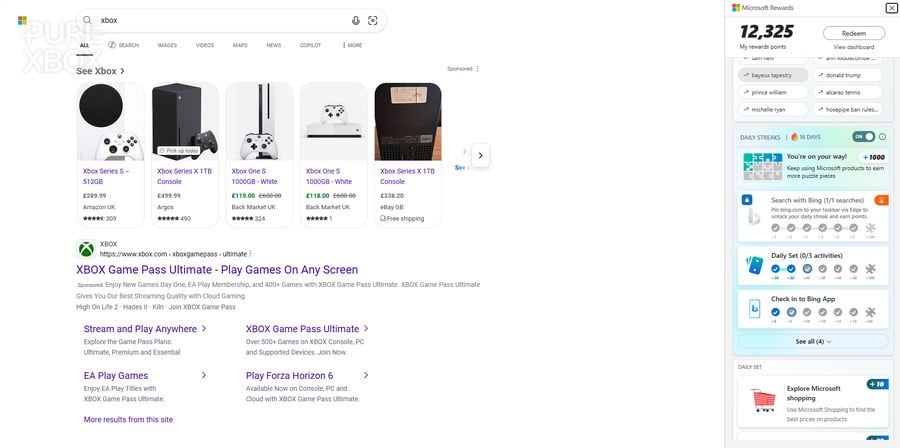Switch to the MAPS tab
The height and width of the screenshot is (448, 900).
coord(240,45)
